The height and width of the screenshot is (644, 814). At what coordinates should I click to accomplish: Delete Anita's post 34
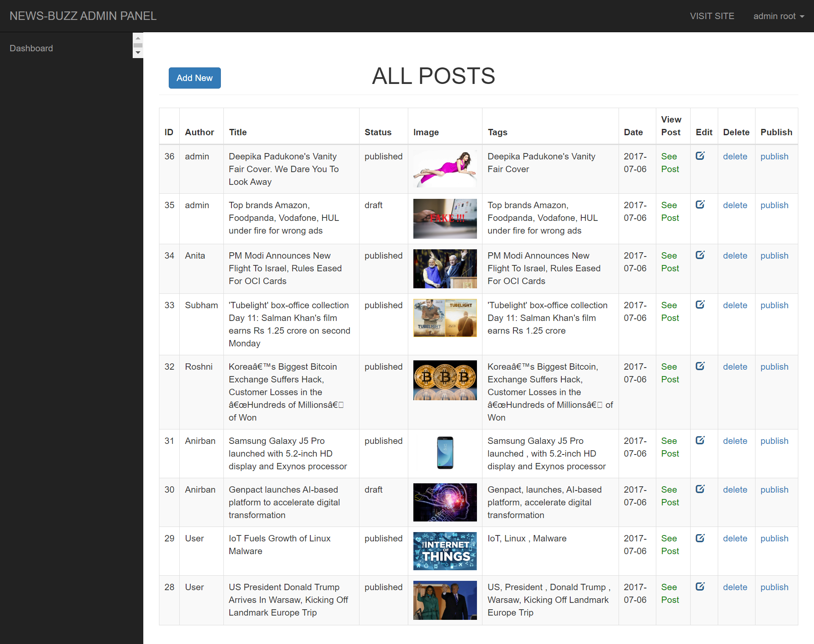tap(735, 256)
